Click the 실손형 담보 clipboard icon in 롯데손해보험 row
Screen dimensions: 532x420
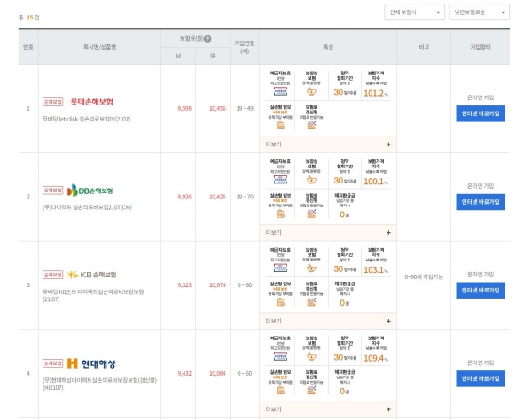pos(280,126)
